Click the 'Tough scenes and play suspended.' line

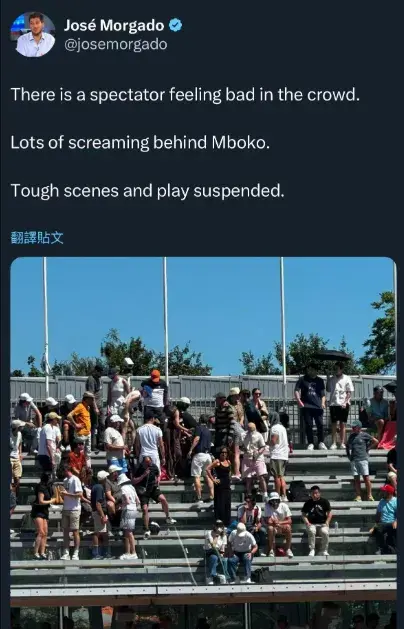[147, 191]
